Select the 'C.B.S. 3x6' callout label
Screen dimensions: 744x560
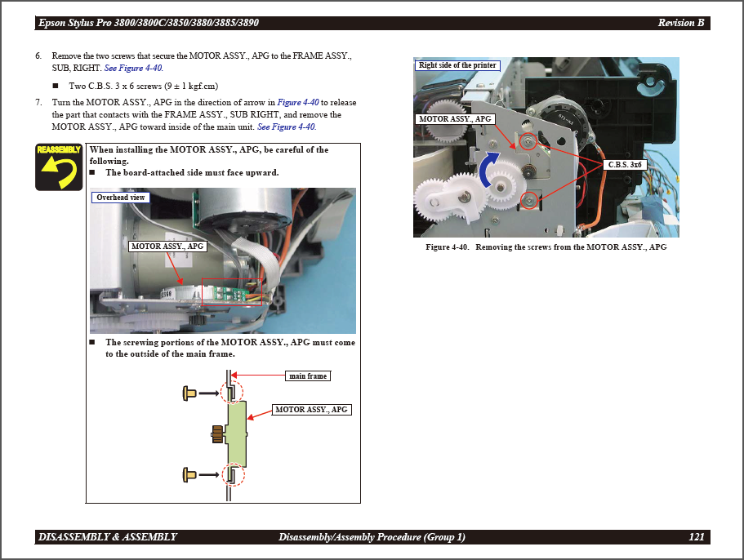click(626, 165)
